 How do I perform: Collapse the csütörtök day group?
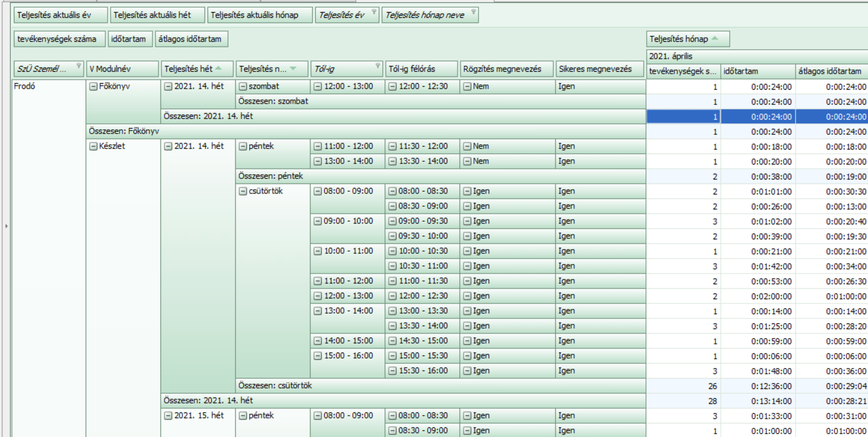coord(242,191)
